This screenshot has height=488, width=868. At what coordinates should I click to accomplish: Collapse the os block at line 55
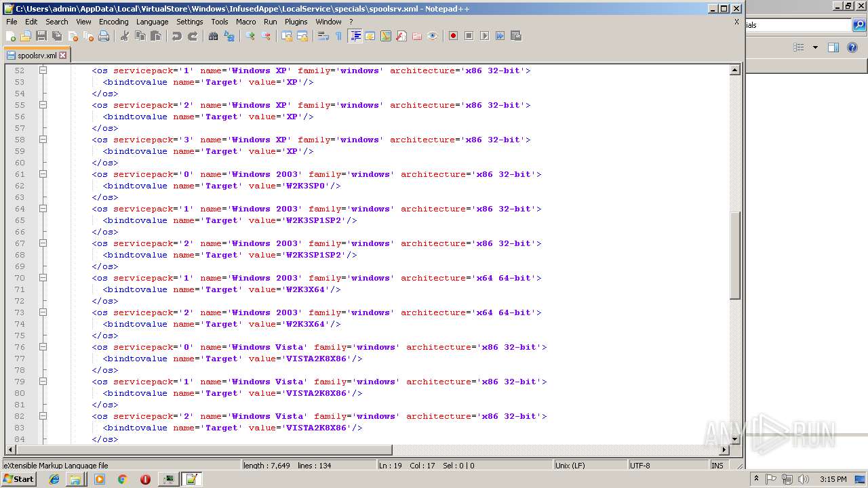43,105
